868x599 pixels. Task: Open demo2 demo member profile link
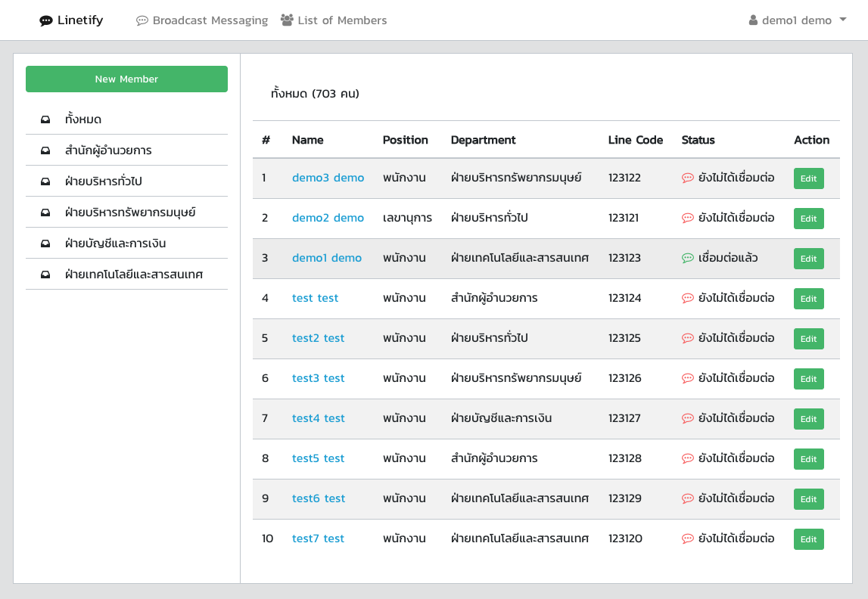point(328,218)
